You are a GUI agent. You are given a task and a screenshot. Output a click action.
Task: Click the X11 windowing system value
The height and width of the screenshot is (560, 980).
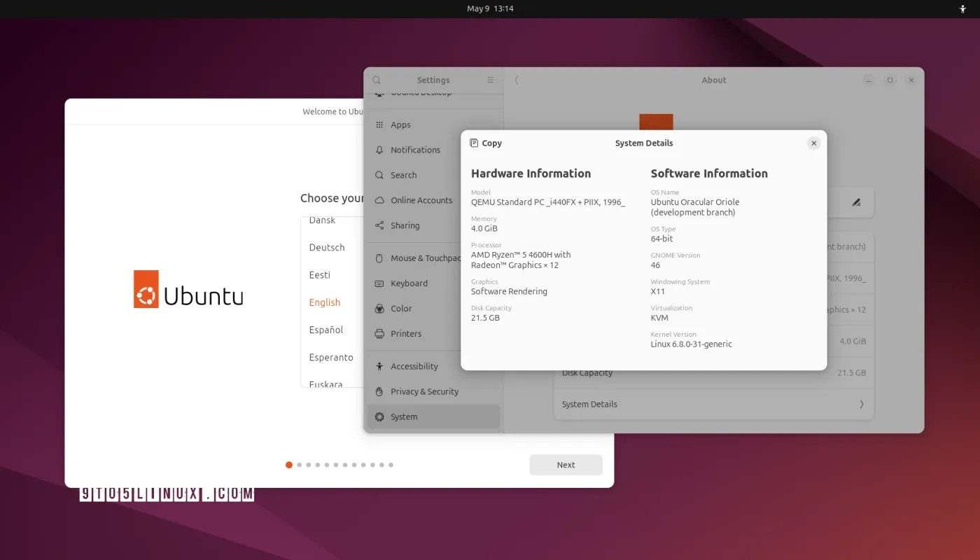(x=658, y=291)
